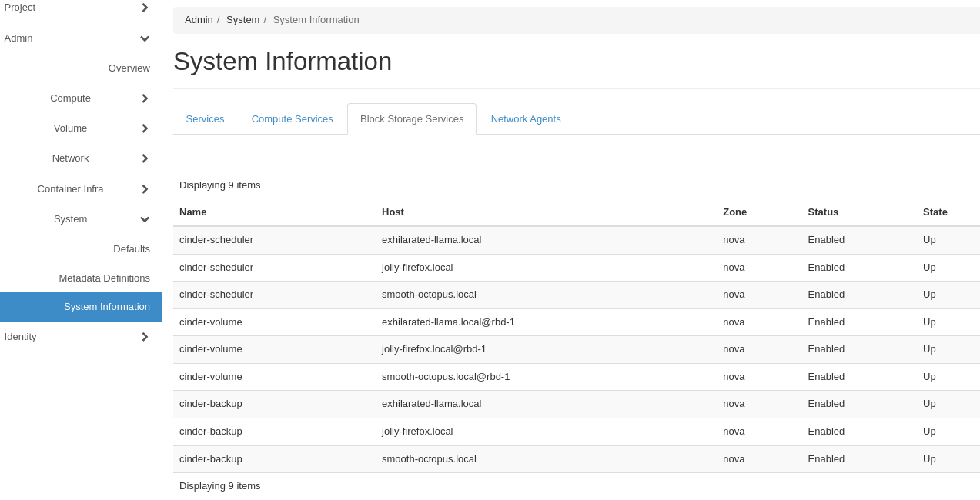The width and height of the screenshot is (980, 500).
Task: Switch to Network Agents tab
Action: (526, 119)
